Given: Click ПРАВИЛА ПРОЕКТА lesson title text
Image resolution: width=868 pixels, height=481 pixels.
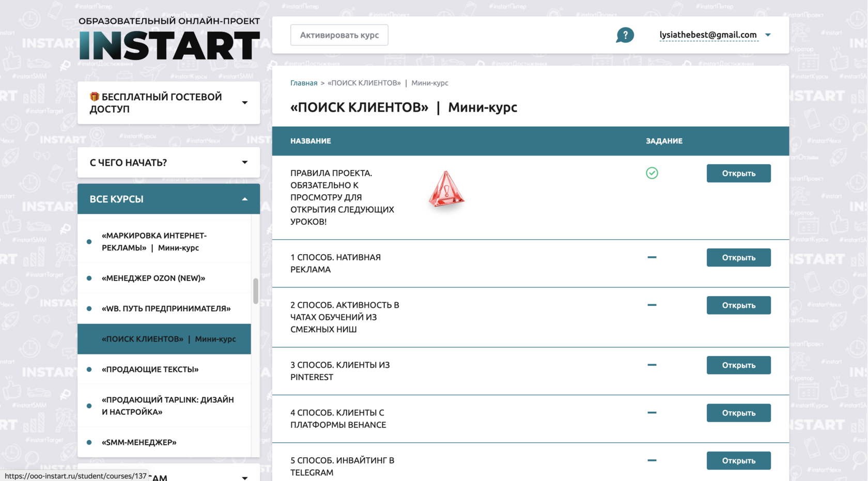Looking at the screenshot, I should pos(342,197).
